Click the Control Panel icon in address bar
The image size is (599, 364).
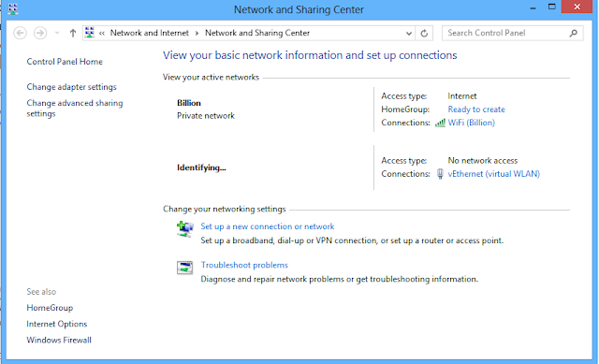(90, 33)
